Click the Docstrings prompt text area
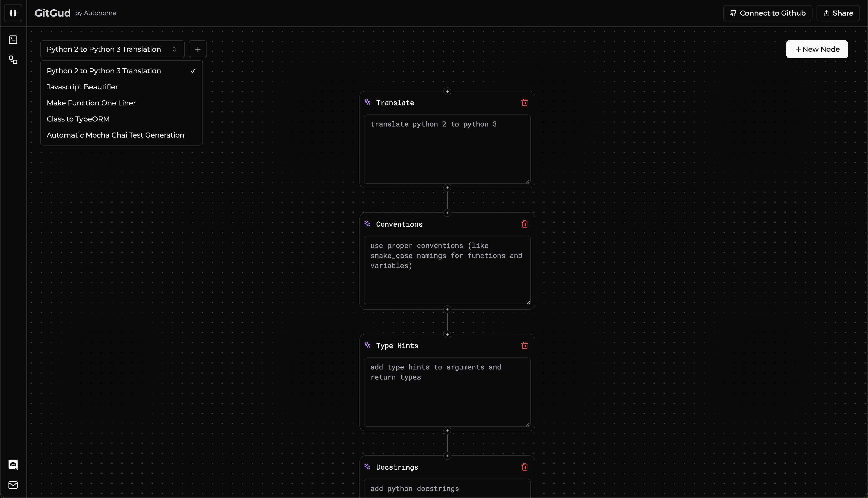 447,488
